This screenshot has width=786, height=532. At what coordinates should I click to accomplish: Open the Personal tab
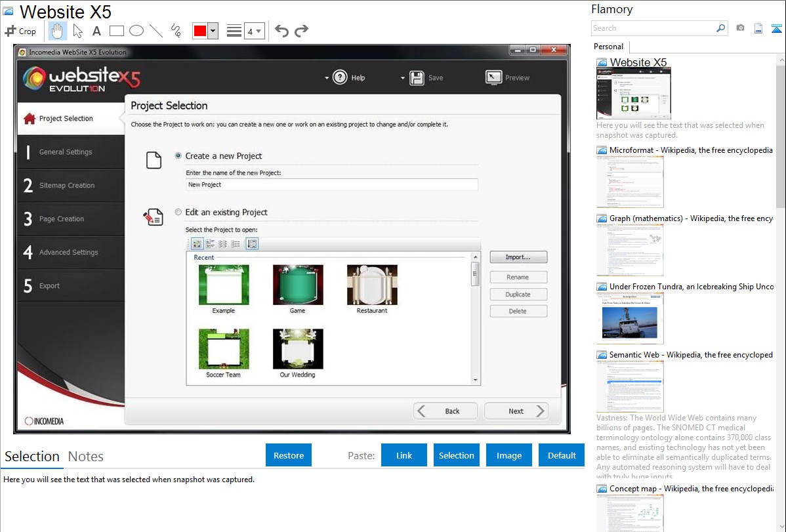pos(609,47)
